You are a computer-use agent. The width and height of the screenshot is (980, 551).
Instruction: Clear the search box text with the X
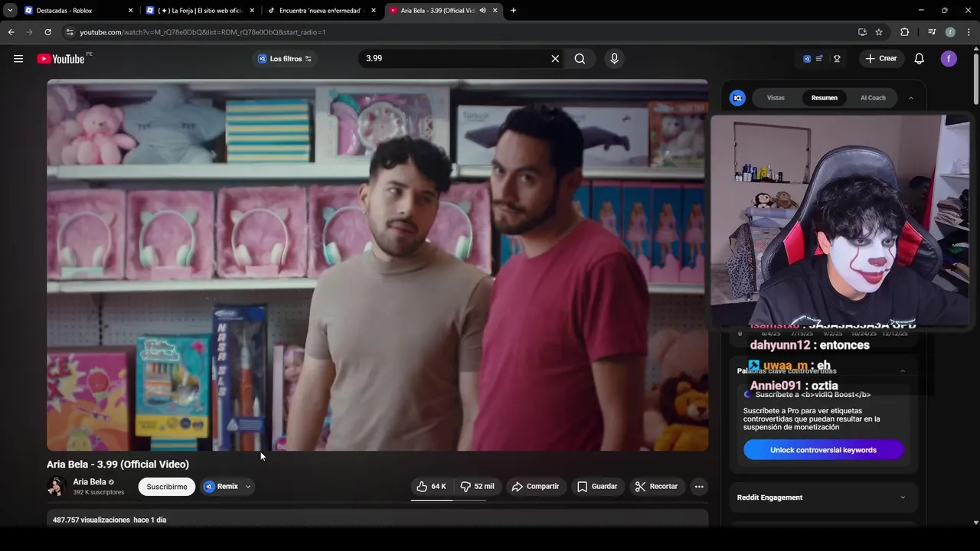[555, 59]
